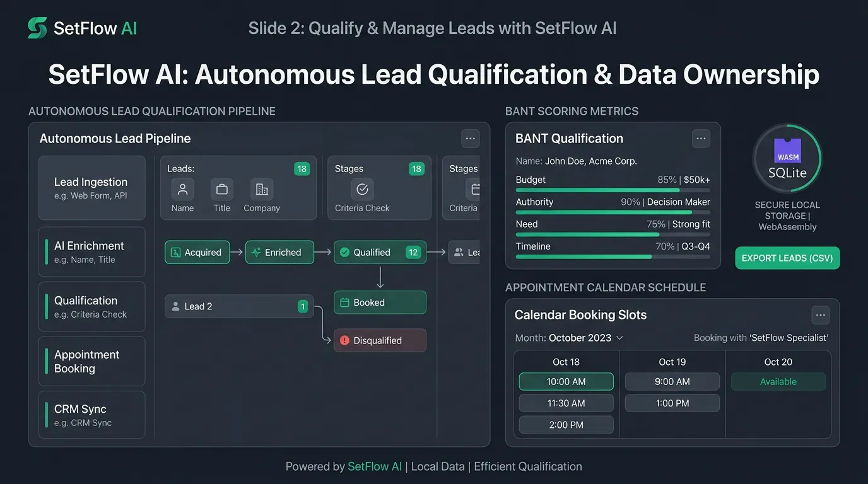Click the Need progress bar
868x484 pixels.
pos(613,234)
